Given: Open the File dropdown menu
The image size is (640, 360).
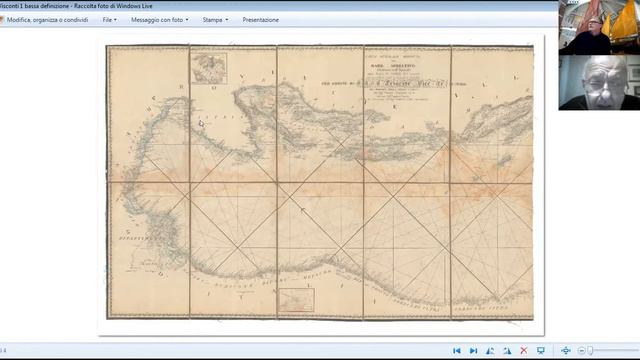Looking at the screenshot, I should [109, 20].
